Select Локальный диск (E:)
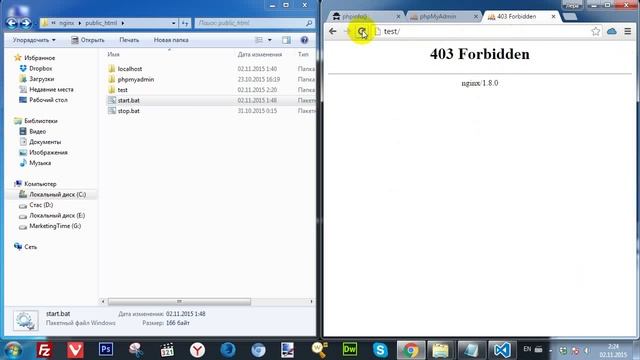 (x=57, y=216)
